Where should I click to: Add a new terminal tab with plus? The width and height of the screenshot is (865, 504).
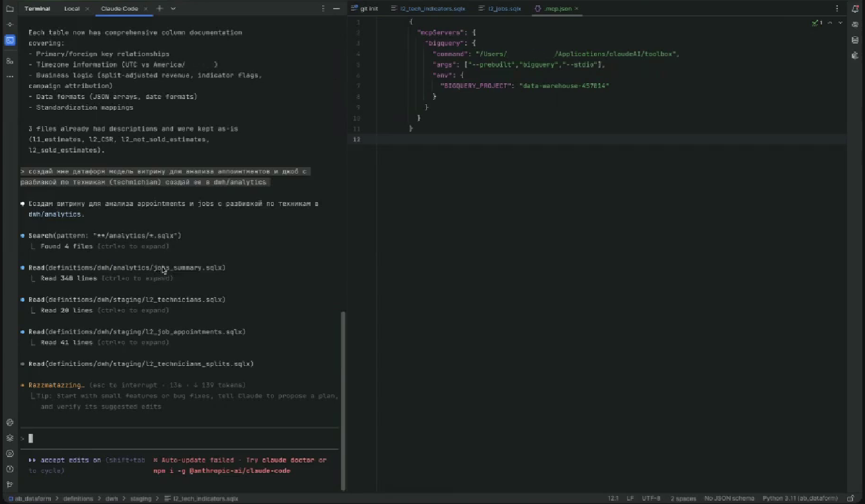160,9
